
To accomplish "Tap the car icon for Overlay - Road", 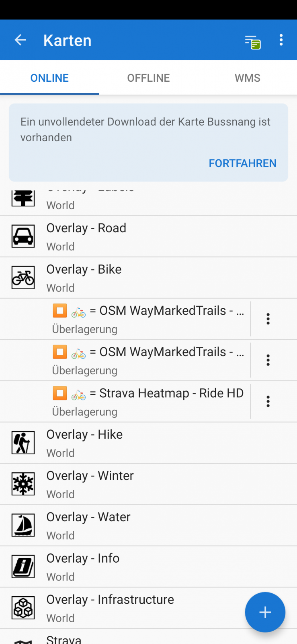I will (23, 236).
